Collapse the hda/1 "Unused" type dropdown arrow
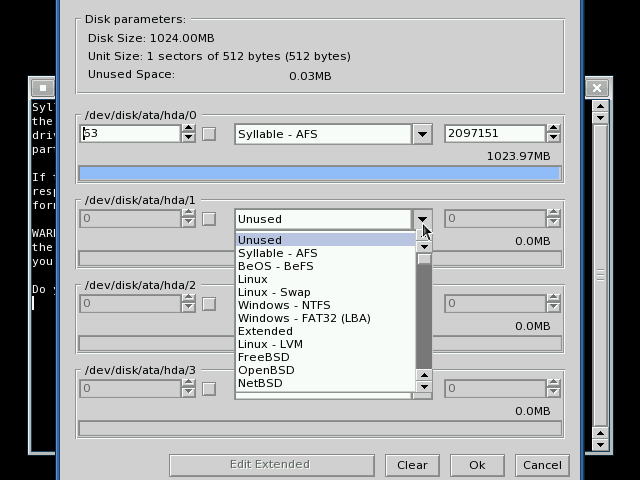This screenshot has width=640, height=480. (x=422, y=219)
